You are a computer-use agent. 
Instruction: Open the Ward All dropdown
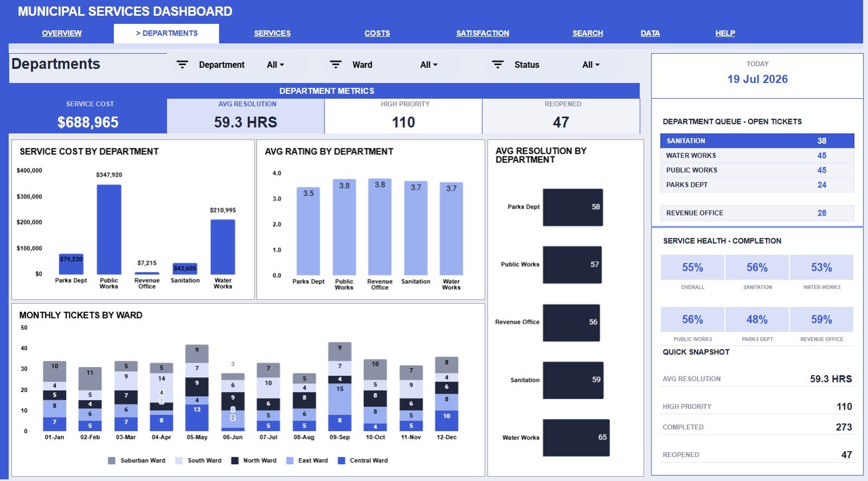click(429, 65)
